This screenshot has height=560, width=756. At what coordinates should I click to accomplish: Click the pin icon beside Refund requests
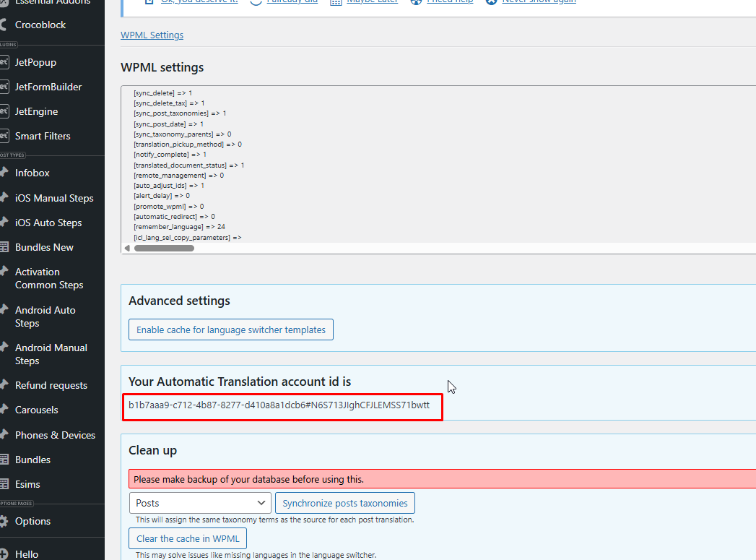pyautogui.click(x=4, y=384)
